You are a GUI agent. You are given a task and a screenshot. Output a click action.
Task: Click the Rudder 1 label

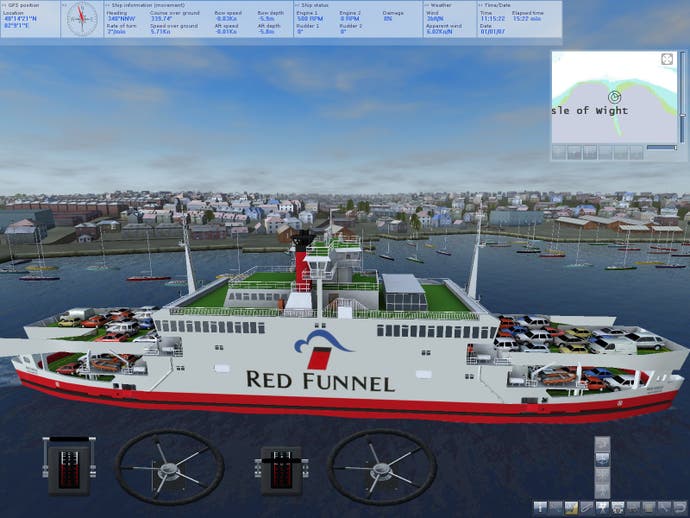tap(308, 26)
